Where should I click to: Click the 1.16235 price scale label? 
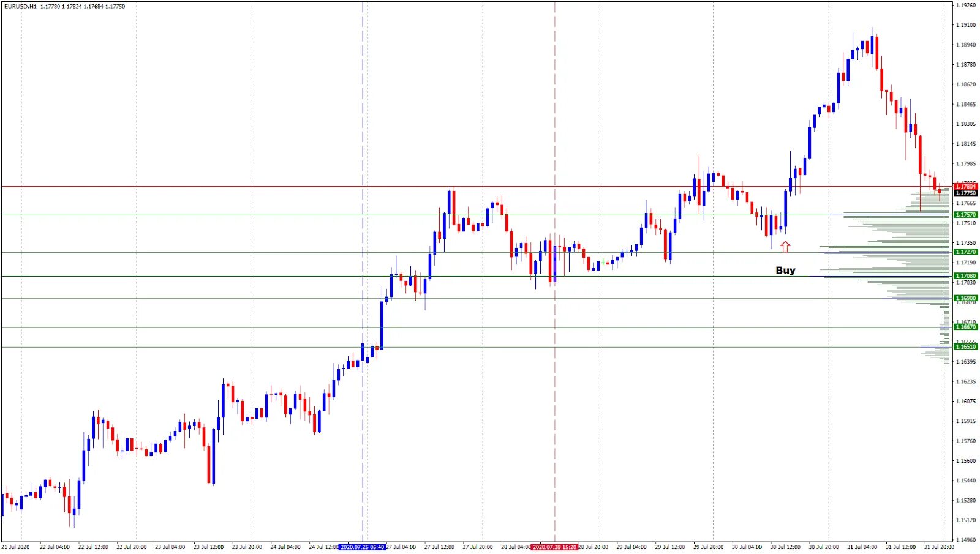pyautogui.click(x=966, y=382)
